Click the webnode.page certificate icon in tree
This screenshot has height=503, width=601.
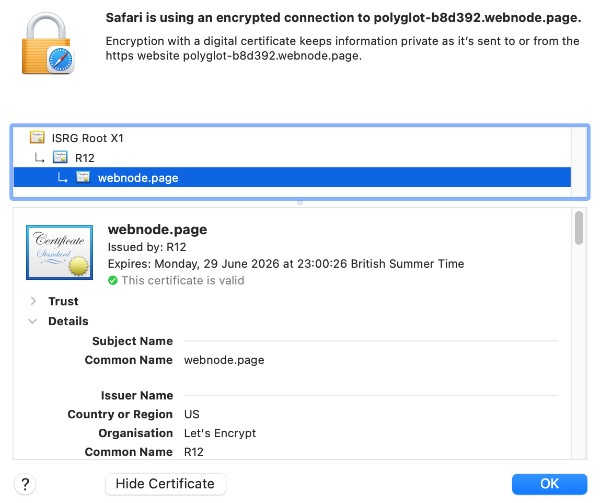pyautogui.click(x=83, y=177)
